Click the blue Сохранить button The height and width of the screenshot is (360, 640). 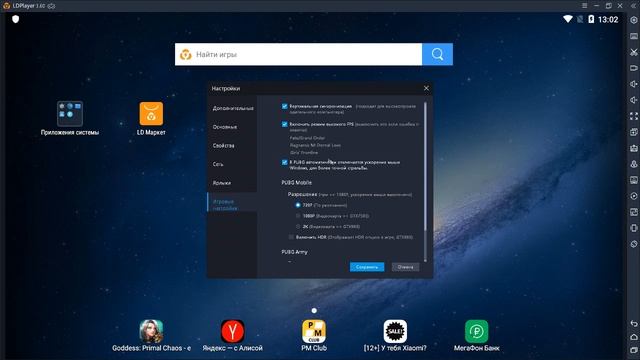coord(367,267)
